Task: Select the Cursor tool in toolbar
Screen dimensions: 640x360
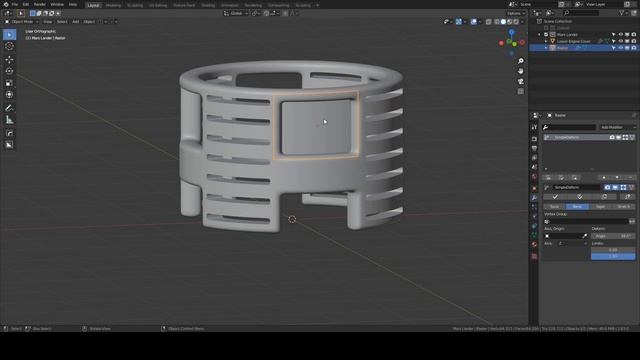Action: 9,46
